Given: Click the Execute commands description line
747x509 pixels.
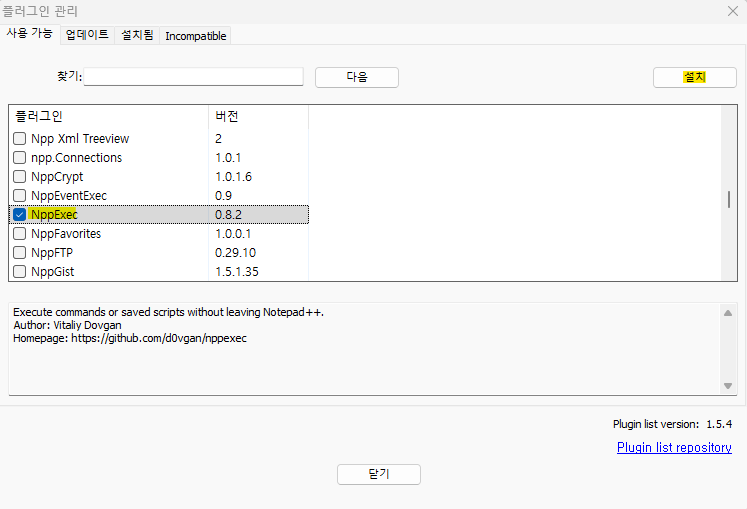Looking at the screenshot, I should pyautogui.click(x=169, y=312).
